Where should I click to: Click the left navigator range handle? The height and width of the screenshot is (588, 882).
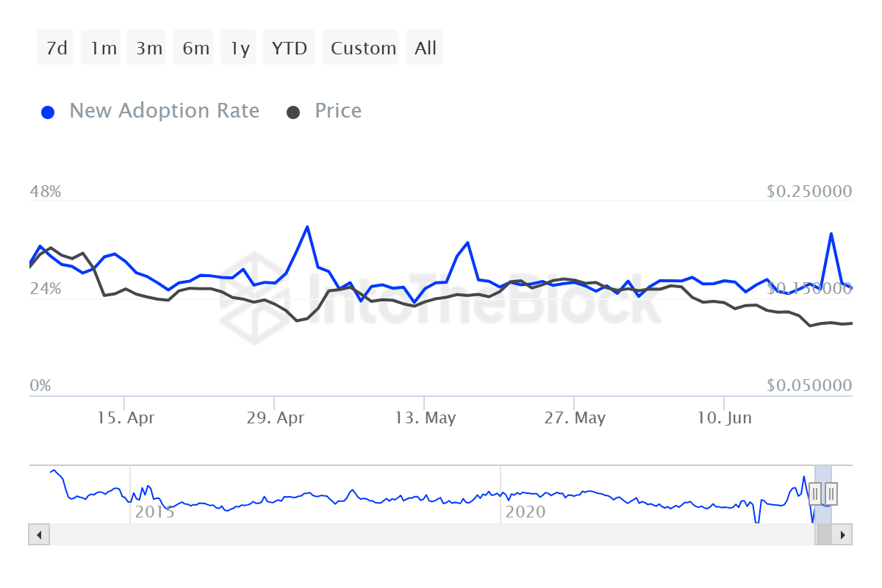point(815,494)
